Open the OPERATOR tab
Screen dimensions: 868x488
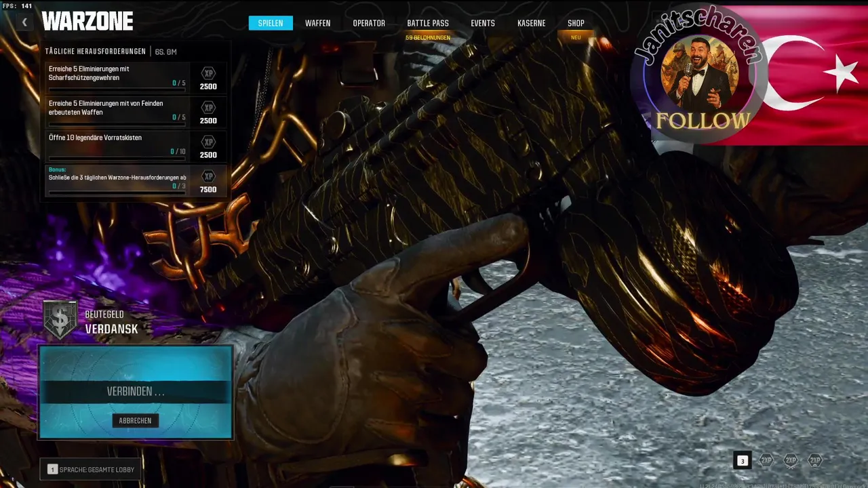[x=369, y=23]
